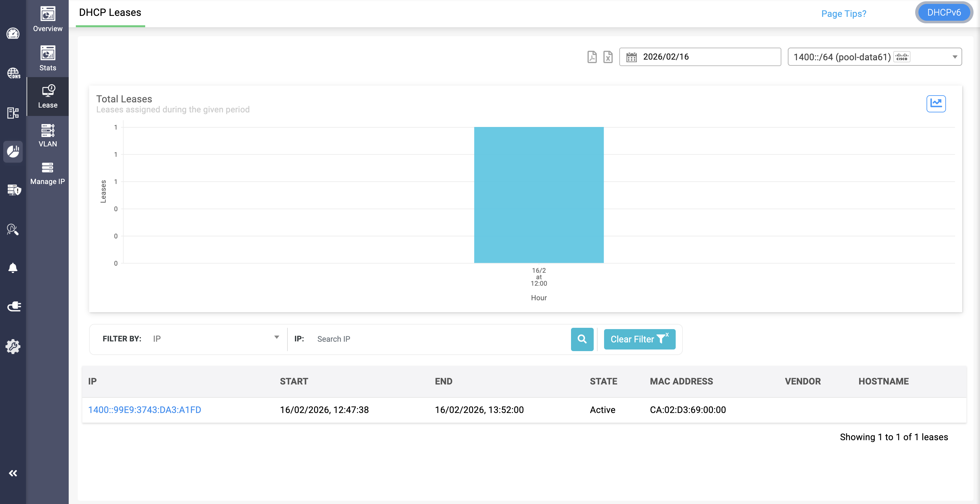Open the FILTER BY IP dropdown

(215, 338)
